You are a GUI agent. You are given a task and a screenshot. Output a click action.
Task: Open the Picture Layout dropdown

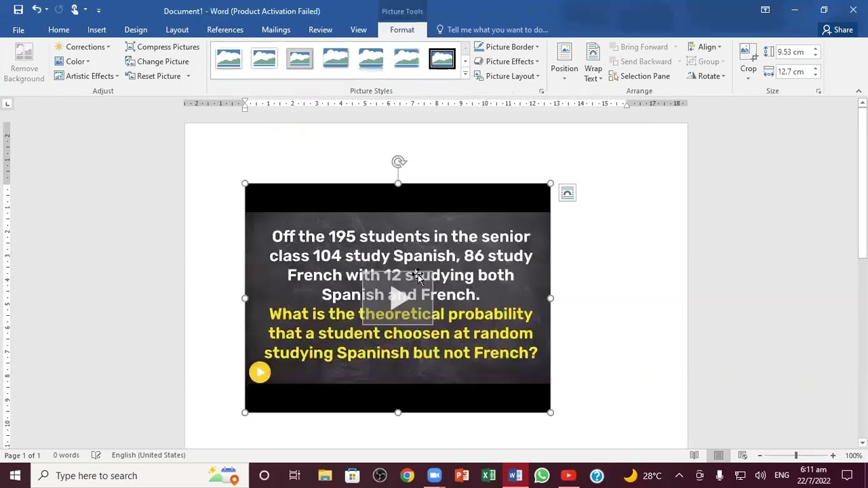coord(507,76)
